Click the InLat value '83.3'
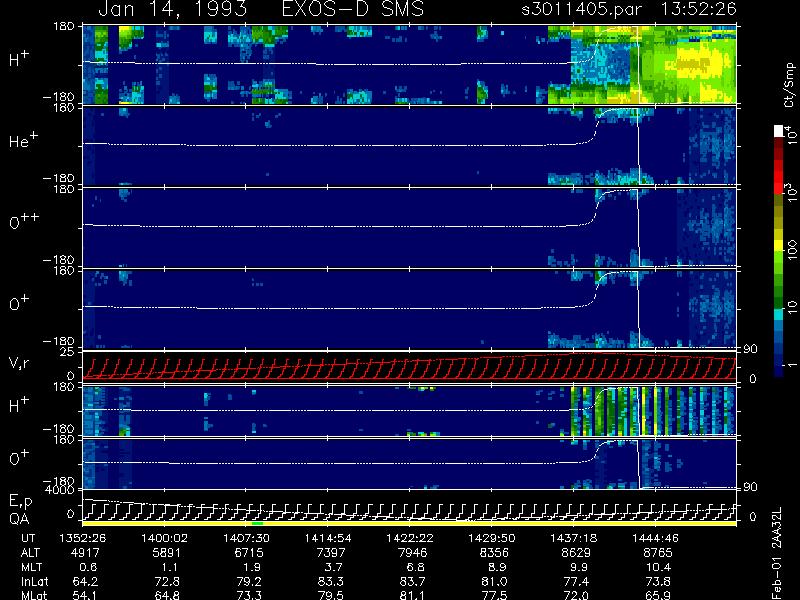Screen dimensions: 800x600 pyautogui.click(x=331, y=582)
